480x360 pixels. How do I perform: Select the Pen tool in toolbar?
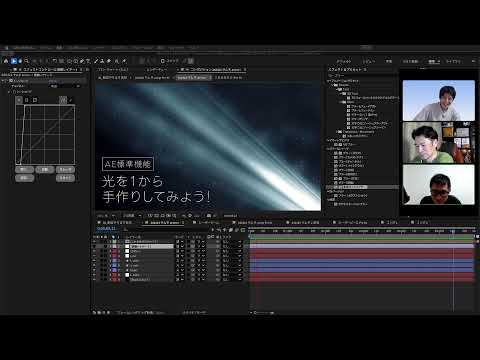(82, 61)
